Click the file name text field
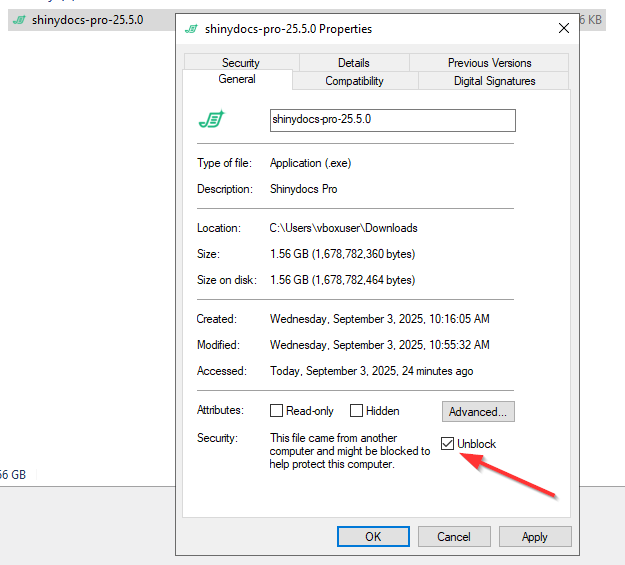 point(392,120)
